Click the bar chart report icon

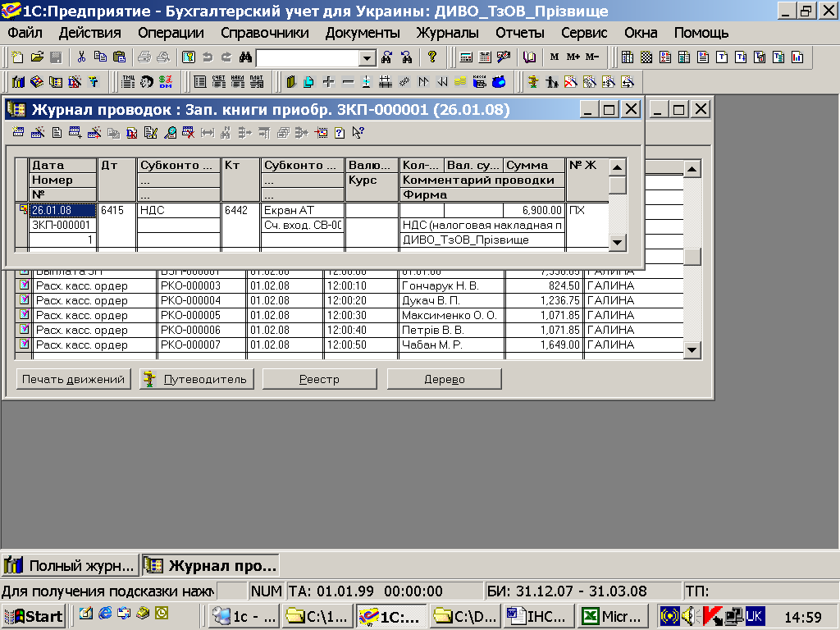tap(797, 57)
